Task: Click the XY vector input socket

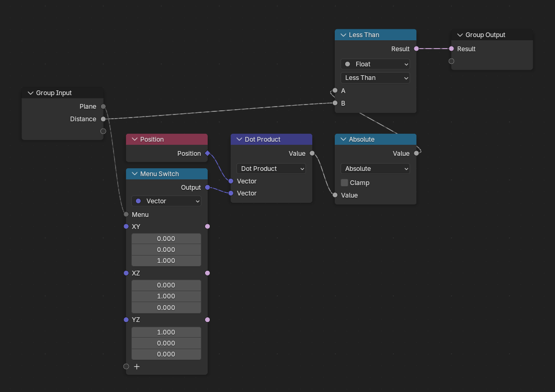Action: (126, 226)
